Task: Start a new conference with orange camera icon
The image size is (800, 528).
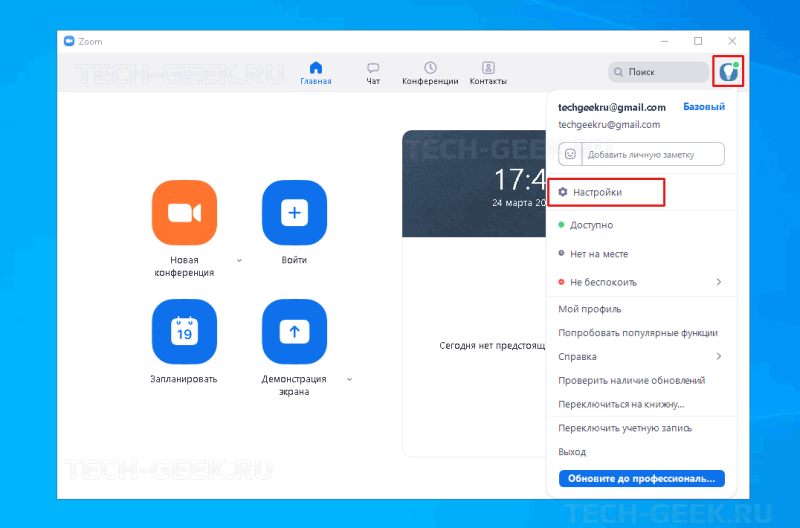Action: coord(184,212)
